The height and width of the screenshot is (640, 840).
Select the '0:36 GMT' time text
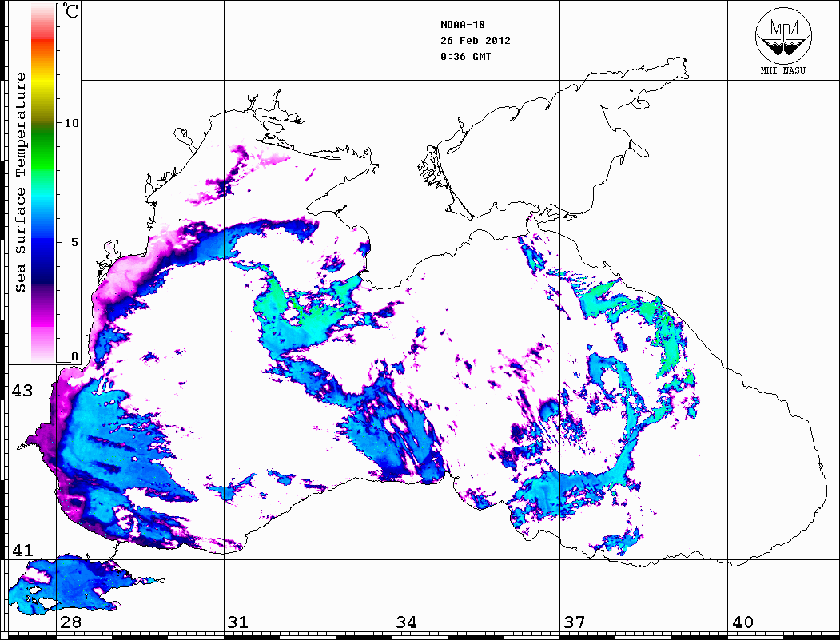[x=466, y=57]
